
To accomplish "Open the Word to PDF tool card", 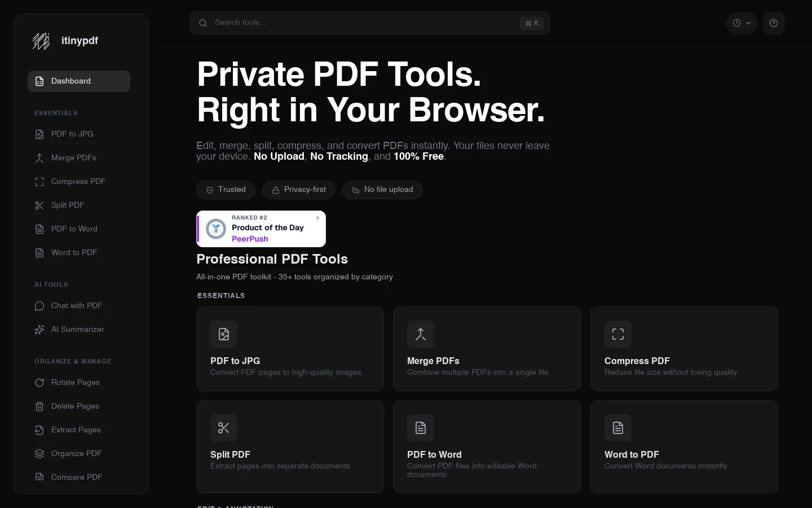I will point(684,446).
